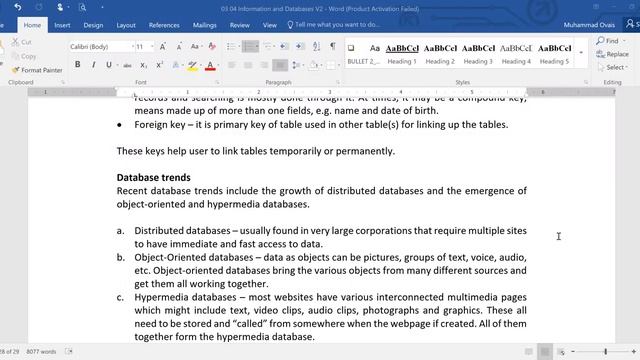Toggle Subscript formatting
Screen dimensions: 640x360
click(x=143, y=65)
